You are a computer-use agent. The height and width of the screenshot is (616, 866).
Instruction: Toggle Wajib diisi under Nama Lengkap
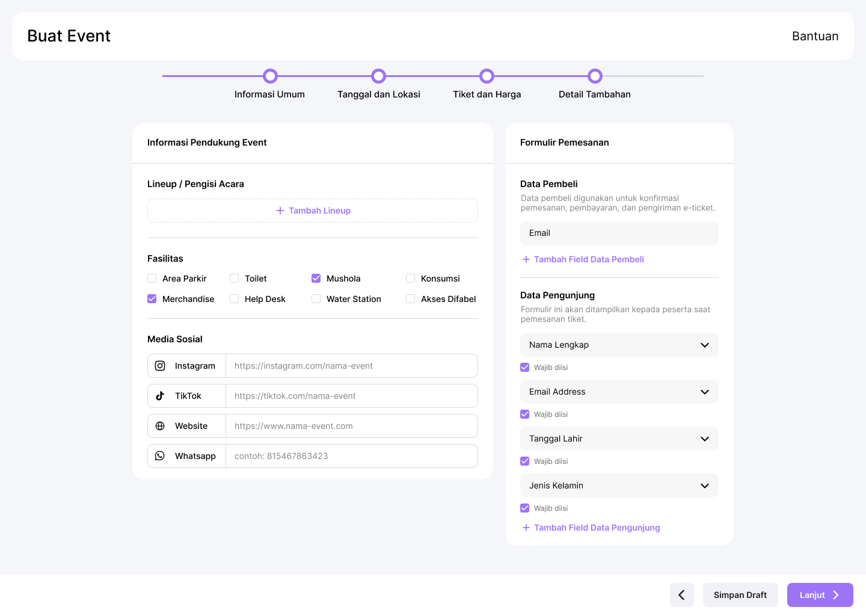[x=525, y=368]
